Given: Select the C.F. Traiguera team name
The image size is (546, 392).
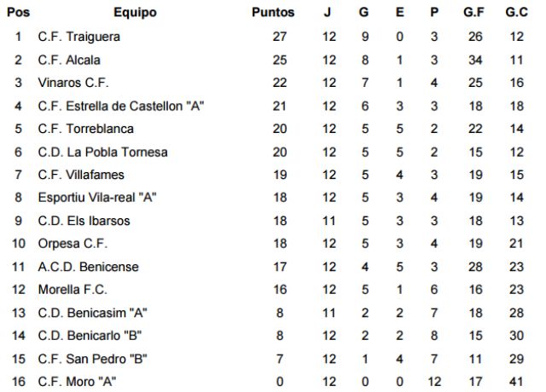Looking at the screenshot, I should [79, 37].
